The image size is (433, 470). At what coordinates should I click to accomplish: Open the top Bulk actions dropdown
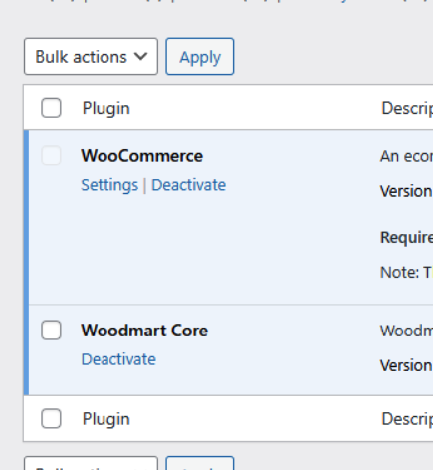click(x=91, y=56)
